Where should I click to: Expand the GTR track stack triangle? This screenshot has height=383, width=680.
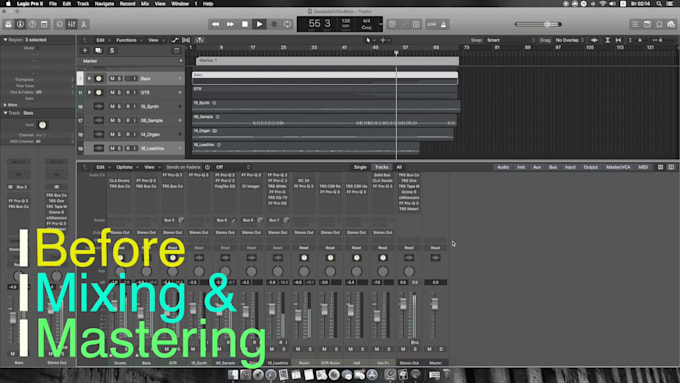point(89,92)
